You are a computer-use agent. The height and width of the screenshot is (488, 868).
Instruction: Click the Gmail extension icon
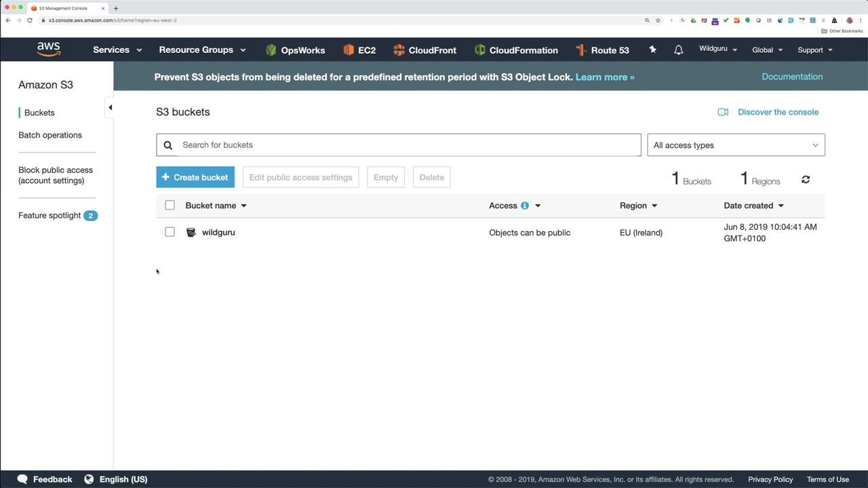[704, 20]
